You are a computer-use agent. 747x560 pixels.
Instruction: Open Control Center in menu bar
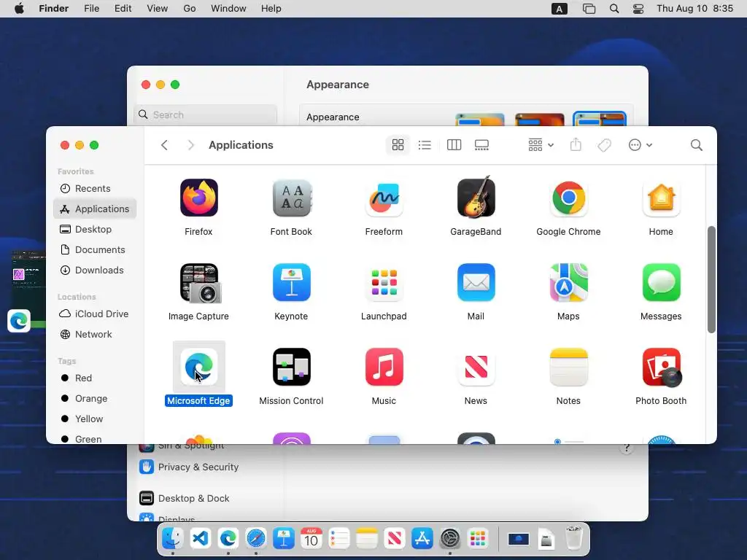[638, 9]
